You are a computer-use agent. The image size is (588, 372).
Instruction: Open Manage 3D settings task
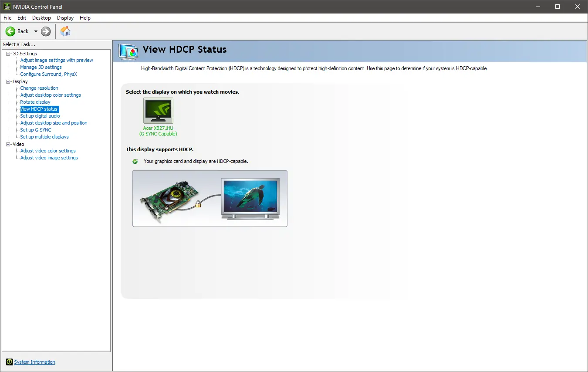click(40, 67)
